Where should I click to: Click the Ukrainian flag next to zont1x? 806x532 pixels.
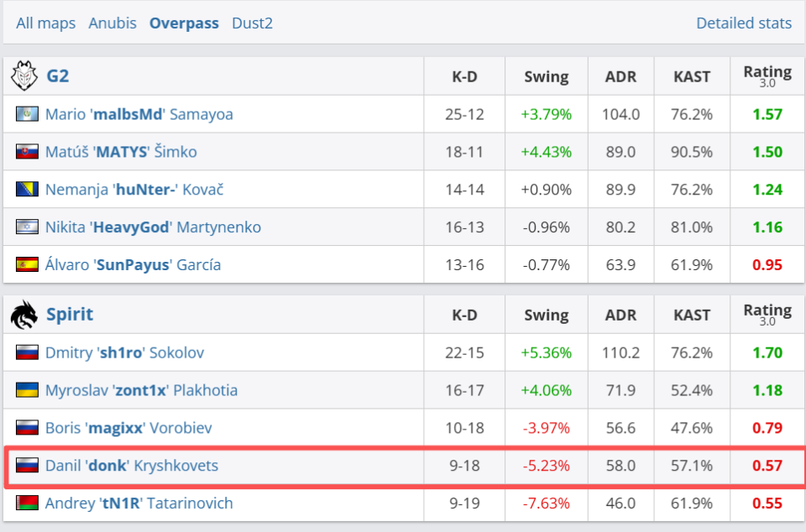click(x=27, y=390)
